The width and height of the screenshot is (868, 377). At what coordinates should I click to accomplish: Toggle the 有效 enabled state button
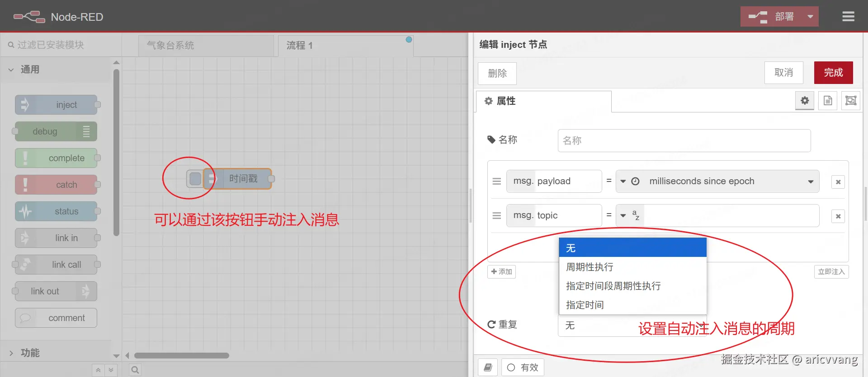(523, 367)
